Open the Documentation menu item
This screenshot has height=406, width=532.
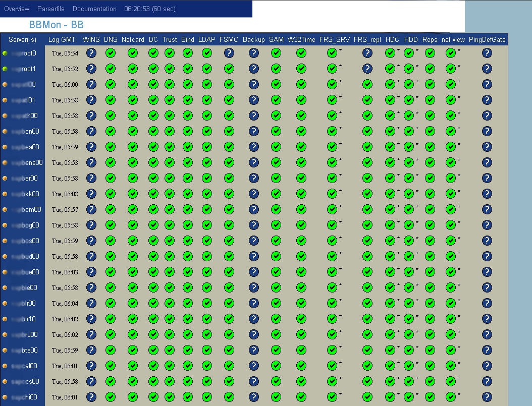[x=94, y=9]
